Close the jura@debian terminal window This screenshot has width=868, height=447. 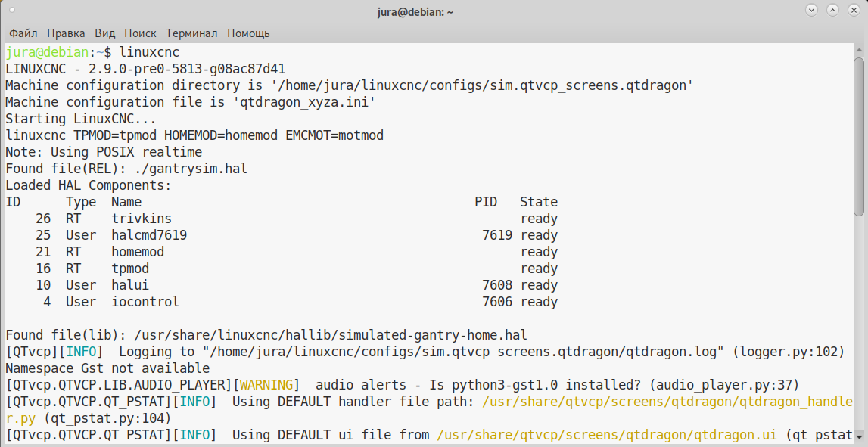click(x=854, y=10)
